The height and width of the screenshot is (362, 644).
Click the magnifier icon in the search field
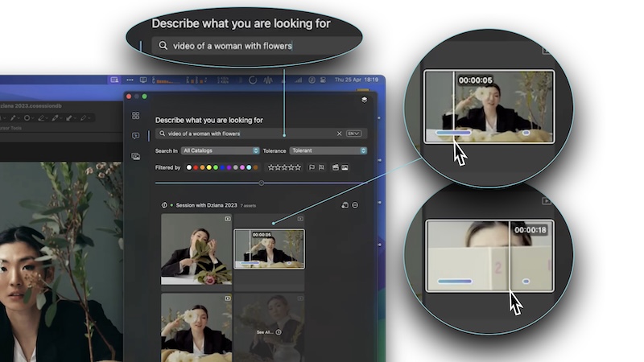click(163, 134)
